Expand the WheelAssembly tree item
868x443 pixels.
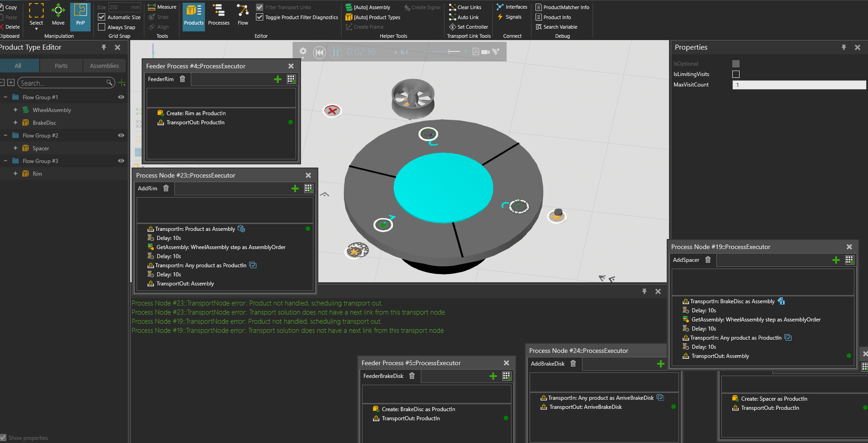[15, 110]
